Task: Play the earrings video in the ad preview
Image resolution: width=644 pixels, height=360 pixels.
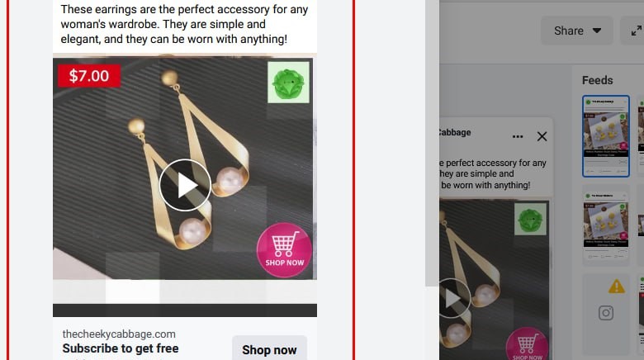Action: click(185, 185)
